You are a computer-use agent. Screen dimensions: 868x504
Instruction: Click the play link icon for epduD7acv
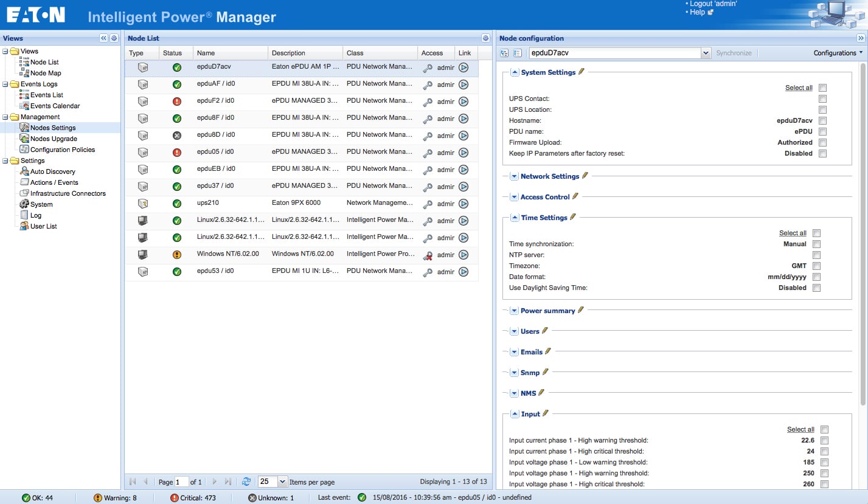coord(464,67)
